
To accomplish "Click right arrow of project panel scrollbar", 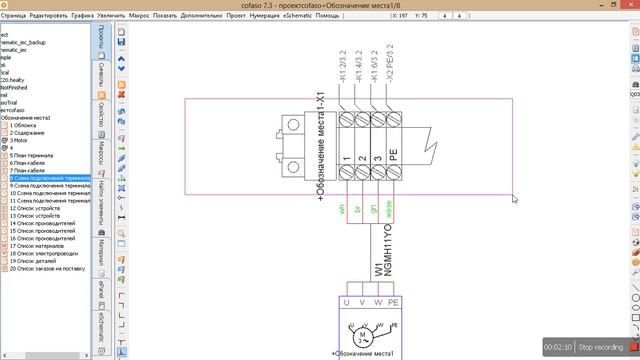I will pyautogui.click(x=86, y=356).
